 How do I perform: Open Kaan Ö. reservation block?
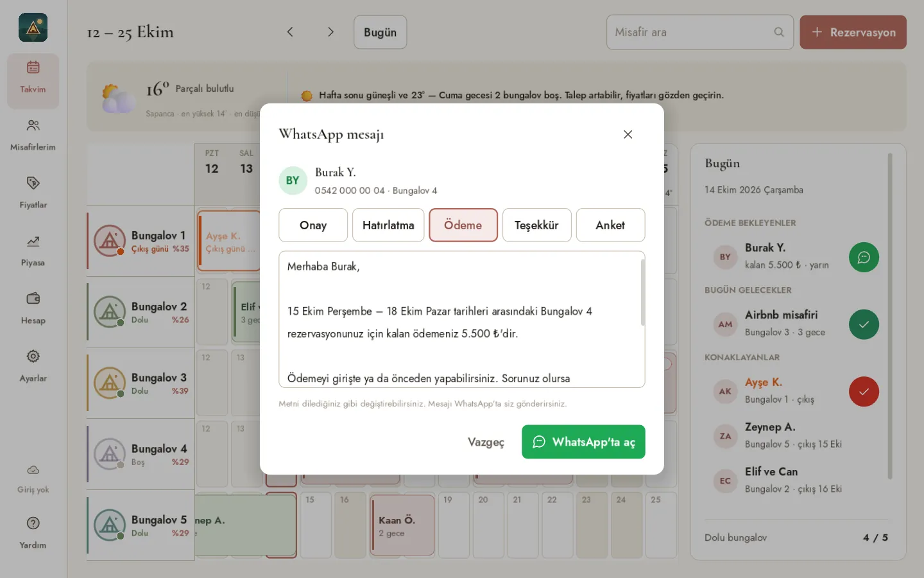click(402, 525)
